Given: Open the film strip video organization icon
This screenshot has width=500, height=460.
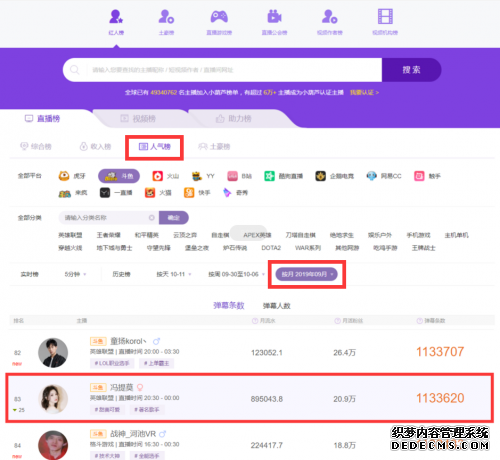Looking at the screenshot, I should 385,16.
